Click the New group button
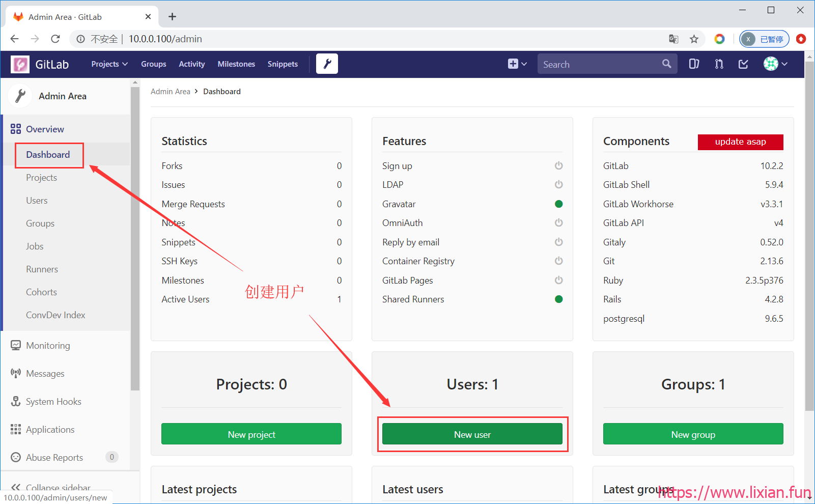Screen dimensions: 815x504 tap(693, 434)
